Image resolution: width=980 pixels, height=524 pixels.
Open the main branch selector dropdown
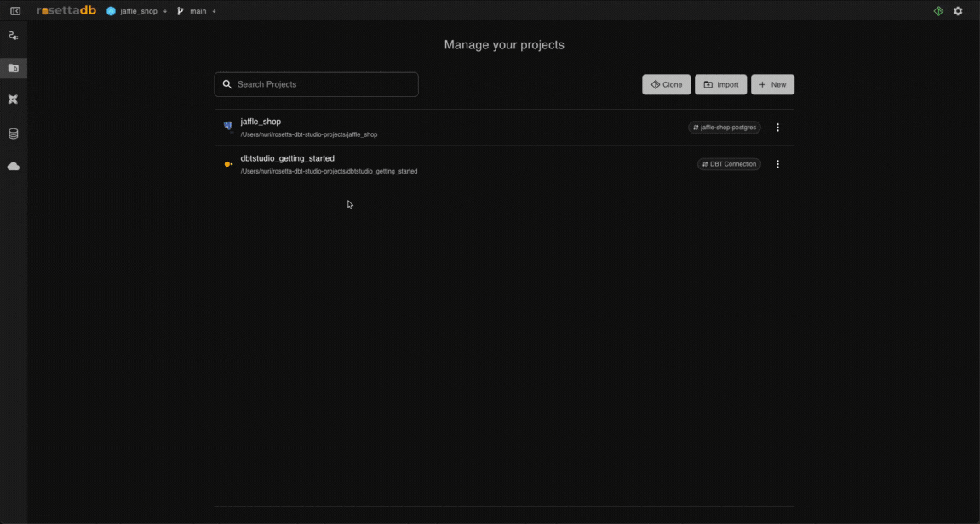point(197,12)
